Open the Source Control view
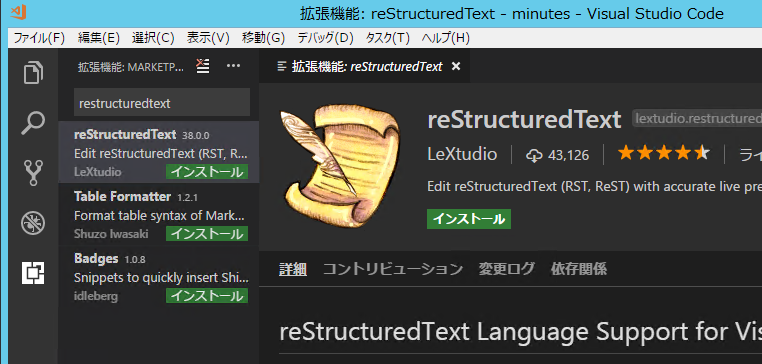This screenshot has width=762, height=364. click(33, 173)
